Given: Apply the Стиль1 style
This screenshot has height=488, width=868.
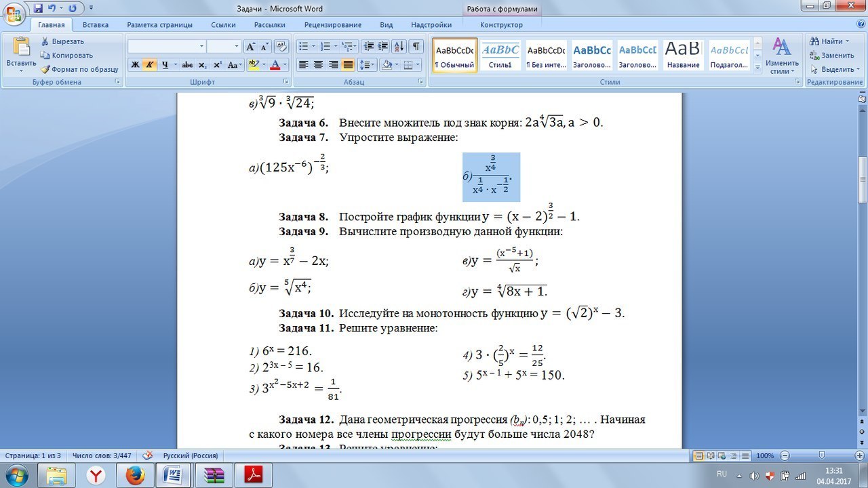Looking at the screenshot, I should [500, 56].
